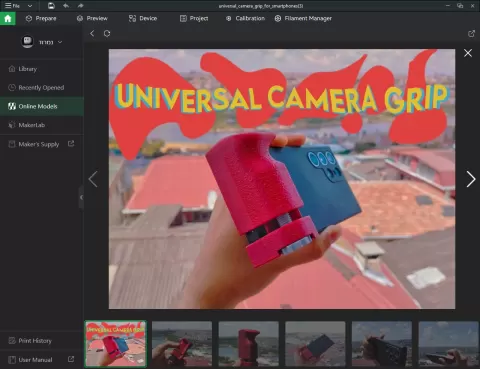Navigate back in the model browser

click(92, 33)
